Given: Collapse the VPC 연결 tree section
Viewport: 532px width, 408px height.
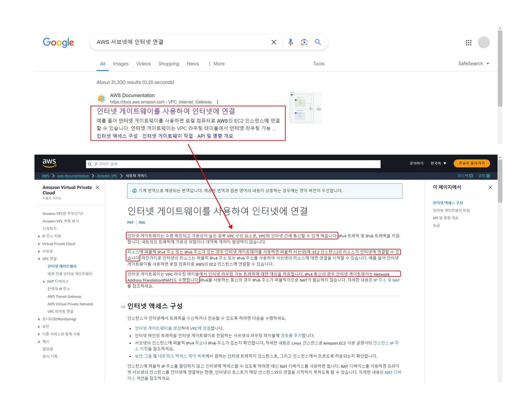Looking at the screenshot, I should 39,259.
